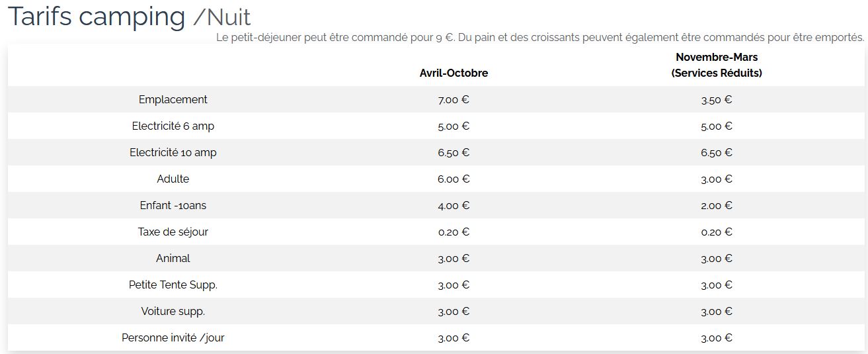Select the Novembre-Mars column header
The height and width of the screenshot is (354, 868).
coord(717,65)
